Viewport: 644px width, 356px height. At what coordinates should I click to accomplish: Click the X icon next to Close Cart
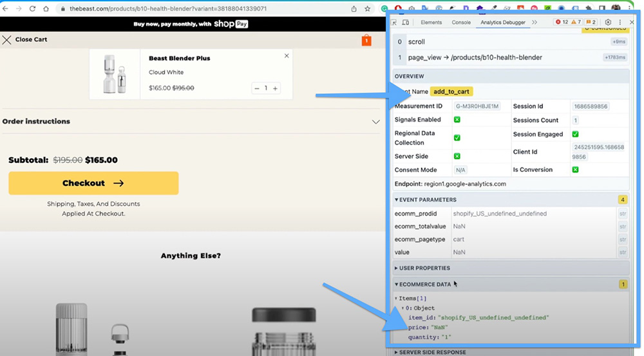pos(6,40)
